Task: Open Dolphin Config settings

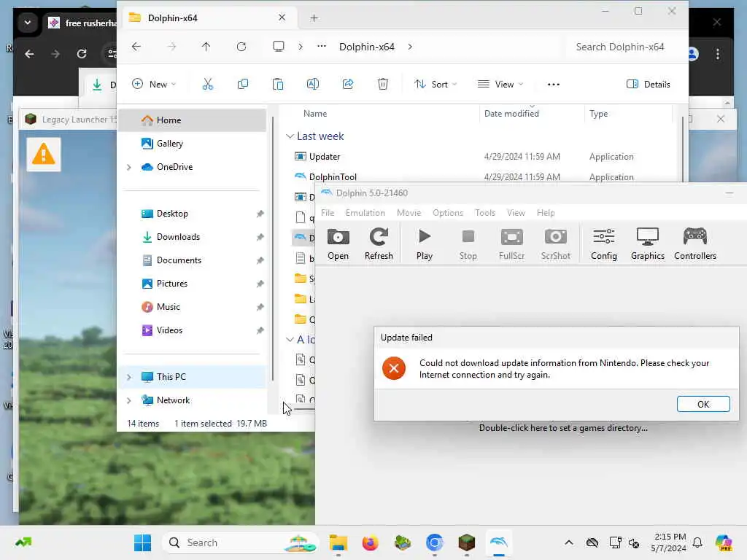Action: click(603, 244)
